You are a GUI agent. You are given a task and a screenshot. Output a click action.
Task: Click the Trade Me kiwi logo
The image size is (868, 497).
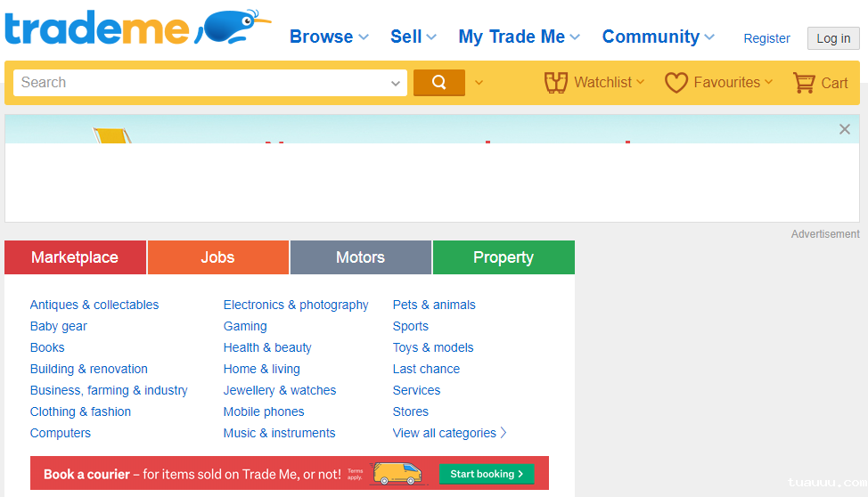[138, 28]
